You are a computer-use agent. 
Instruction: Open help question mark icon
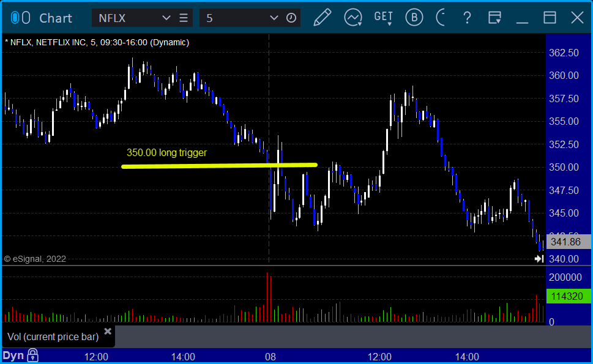[467, 18]
